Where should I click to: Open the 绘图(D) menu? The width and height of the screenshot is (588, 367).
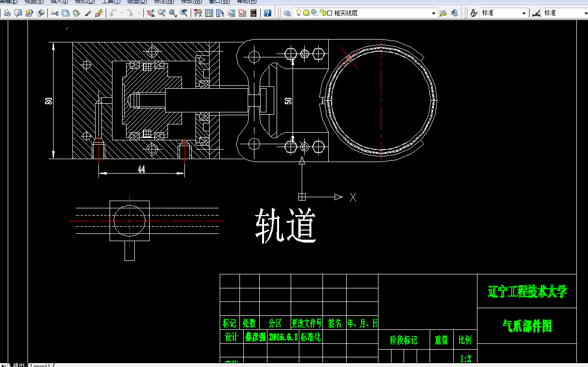tap(137, 2)
